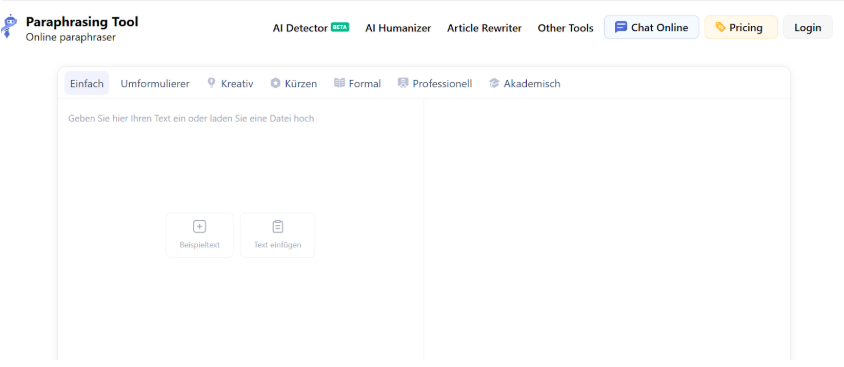Click the Online paraphraser subtitle
This screenshot has height=367, width=844.
(x=71, y=37)
